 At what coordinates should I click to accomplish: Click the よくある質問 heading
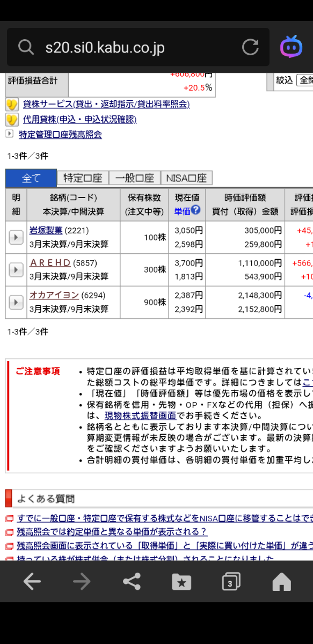click(46, 499)
